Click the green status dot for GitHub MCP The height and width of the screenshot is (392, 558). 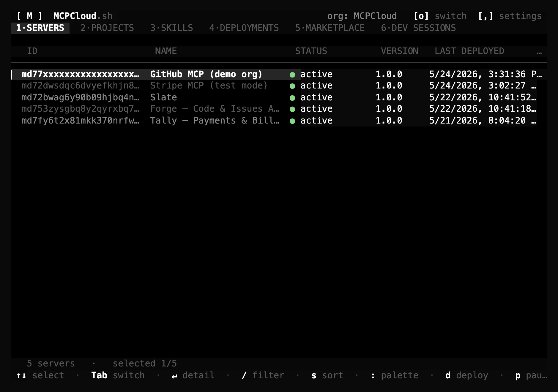click(x=292, y=75)
